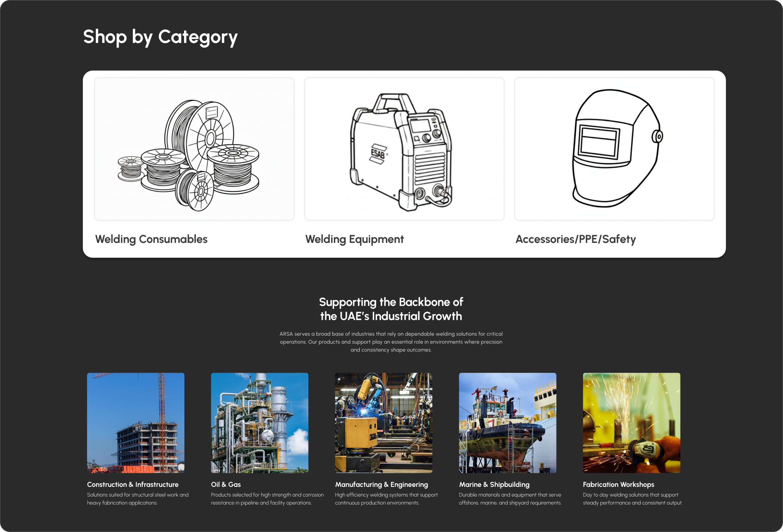Click the Shop by Category title
The height and width of the screenshot is (532, 783).
coord(160,37)
